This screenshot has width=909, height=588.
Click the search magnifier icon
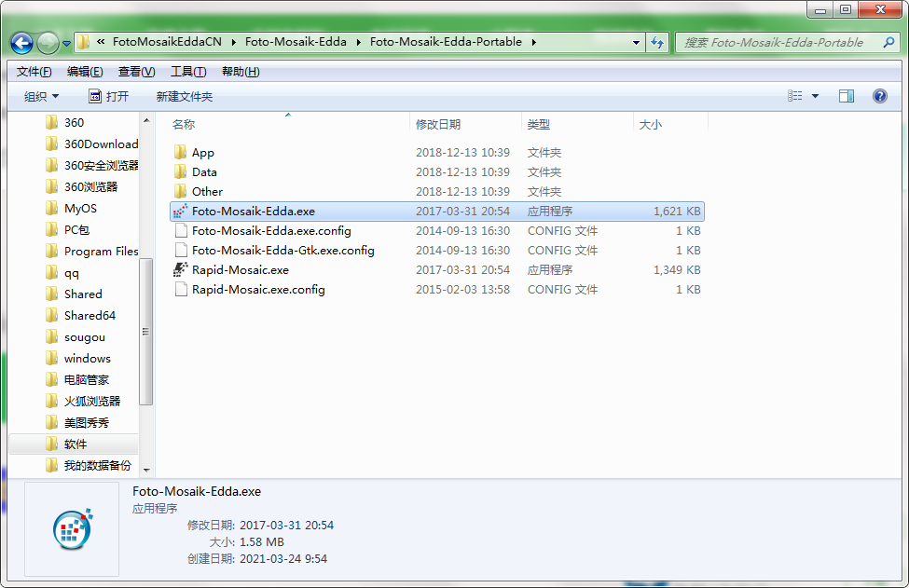pos(888,42)
